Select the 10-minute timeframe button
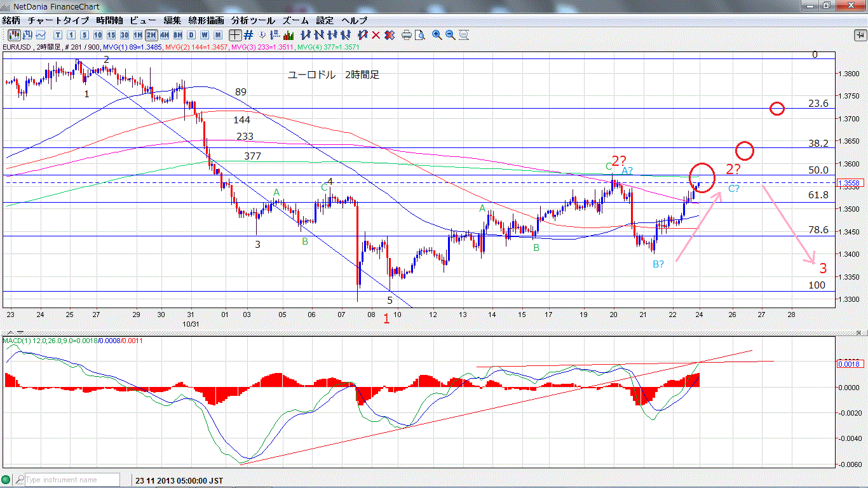The height and width of the screenshot is (488, 868). click(98, 35)
